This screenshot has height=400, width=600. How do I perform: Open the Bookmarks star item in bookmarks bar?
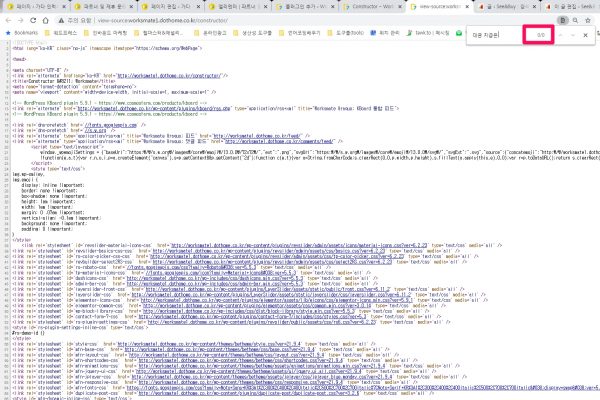[x=22, y=32]
